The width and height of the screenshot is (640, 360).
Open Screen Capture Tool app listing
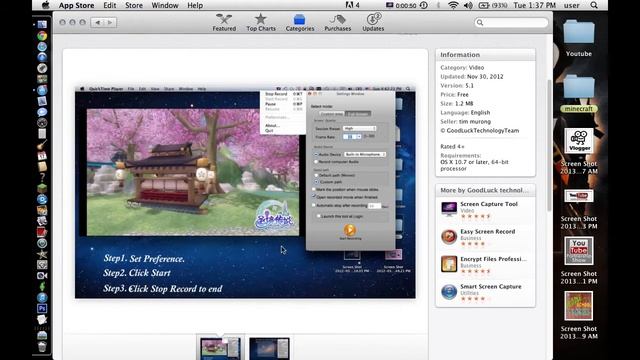pyautogui.click(x=489, y=204)
